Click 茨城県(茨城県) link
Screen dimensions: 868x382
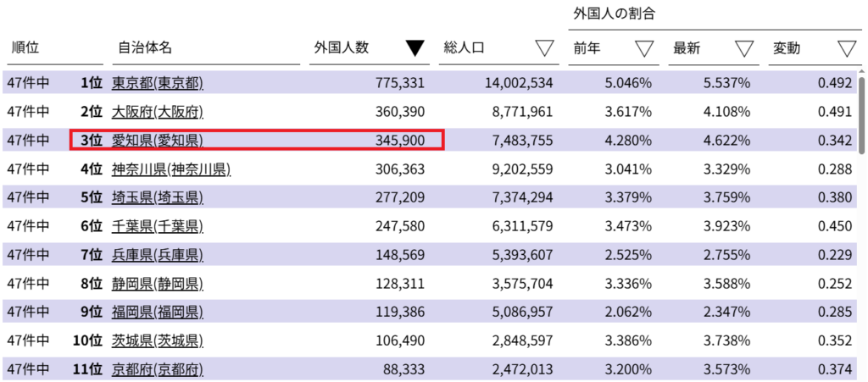click(x=157, y=341)
